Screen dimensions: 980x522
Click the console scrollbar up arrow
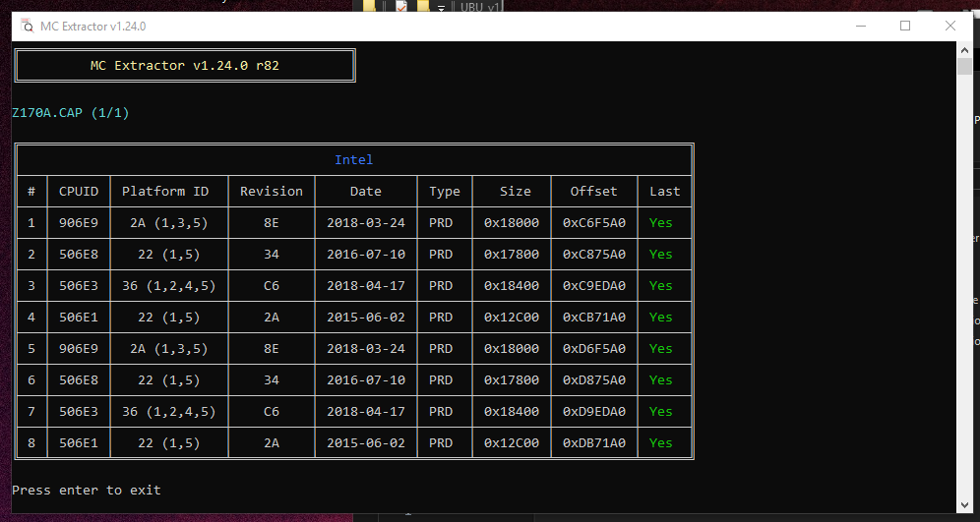(963, 49)
